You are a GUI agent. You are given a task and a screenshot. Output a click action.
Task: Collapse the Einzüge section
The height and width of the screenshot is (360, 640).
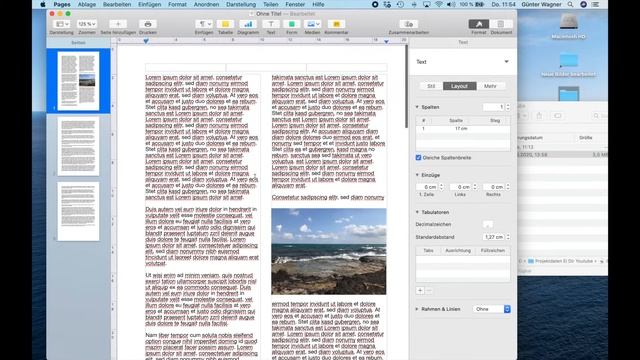[417, 175]
